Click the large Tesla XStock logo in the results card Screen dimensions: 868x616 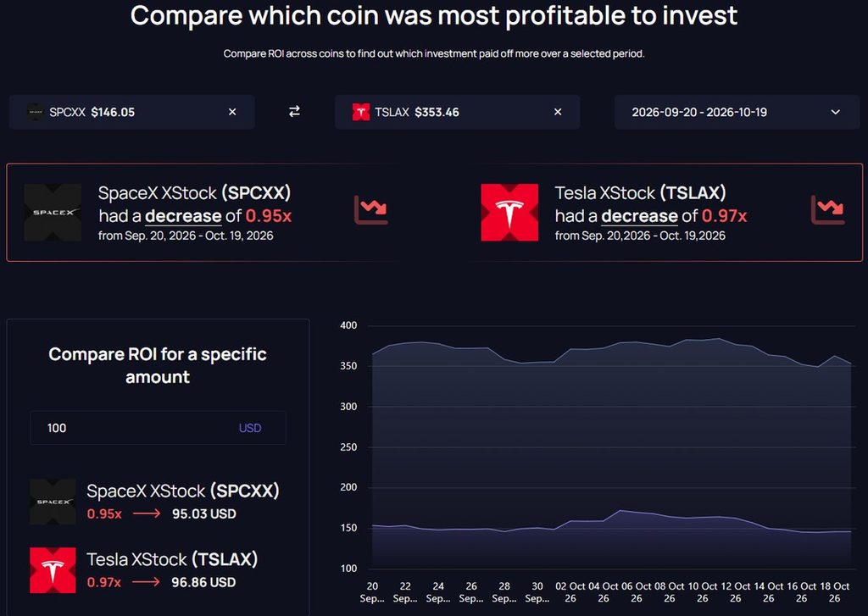509,213
